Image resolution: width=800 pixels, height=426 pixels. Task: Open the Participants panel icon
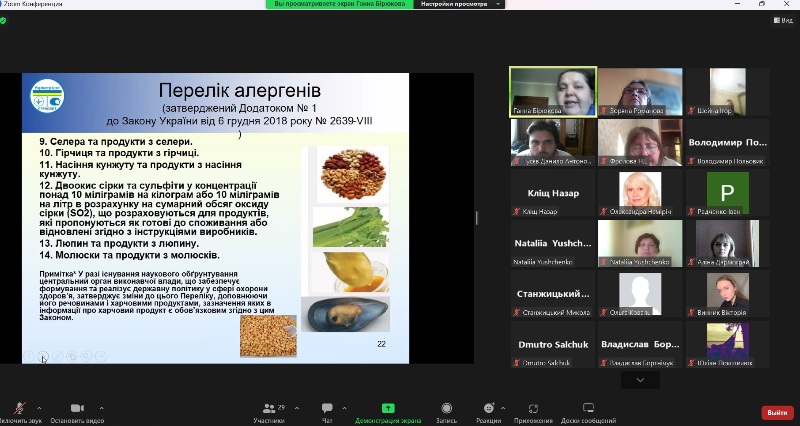[269, 408]
